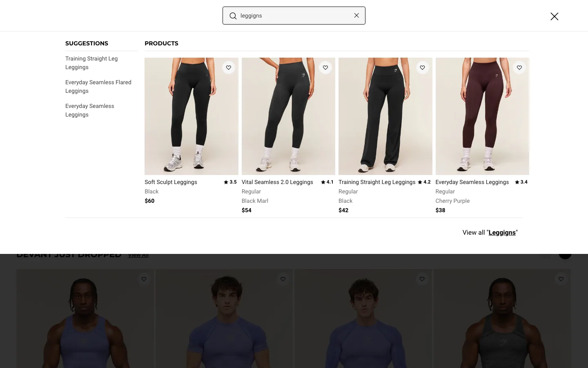Select the Everyday Seamless Leggings suggestion
588x368 pixels.
pyautogui.click(x=90, y=110)
